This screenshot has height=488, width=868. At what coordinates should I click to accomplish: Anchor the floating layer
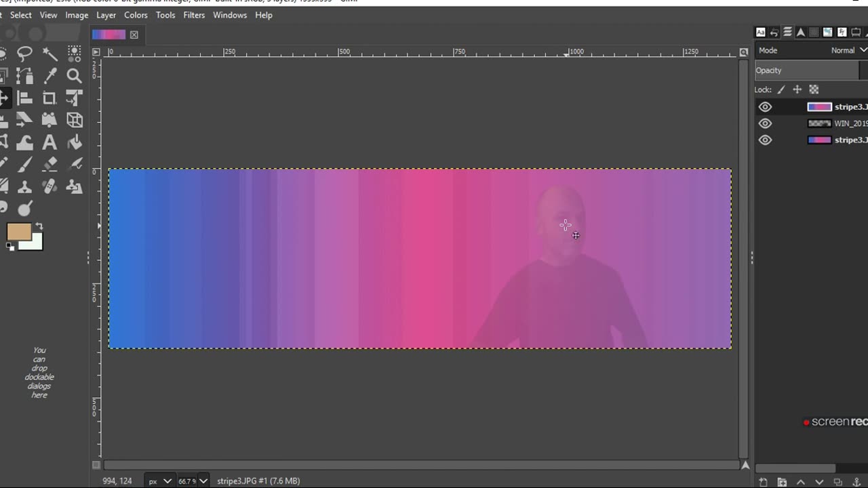click(856, 482)
